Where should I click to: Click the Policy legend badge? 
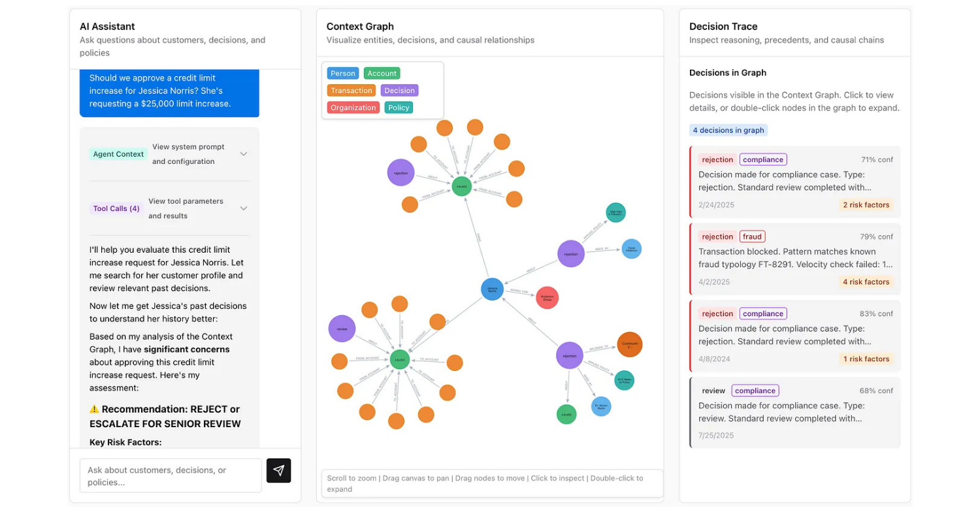point(399,107)
